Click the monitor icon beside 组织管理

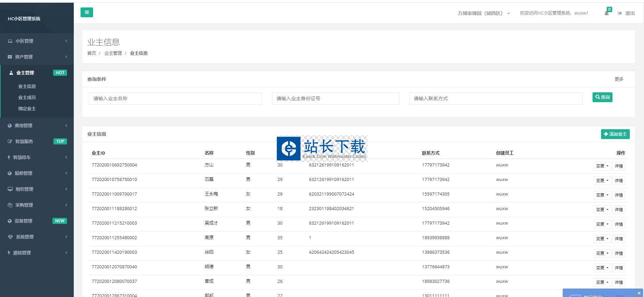tap(10, 189)
